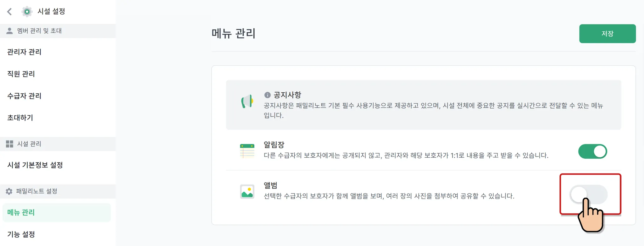The width and height of the screenshot is (644, 246).
Task: Click the green 저장 button
Action: pos(608,34)
